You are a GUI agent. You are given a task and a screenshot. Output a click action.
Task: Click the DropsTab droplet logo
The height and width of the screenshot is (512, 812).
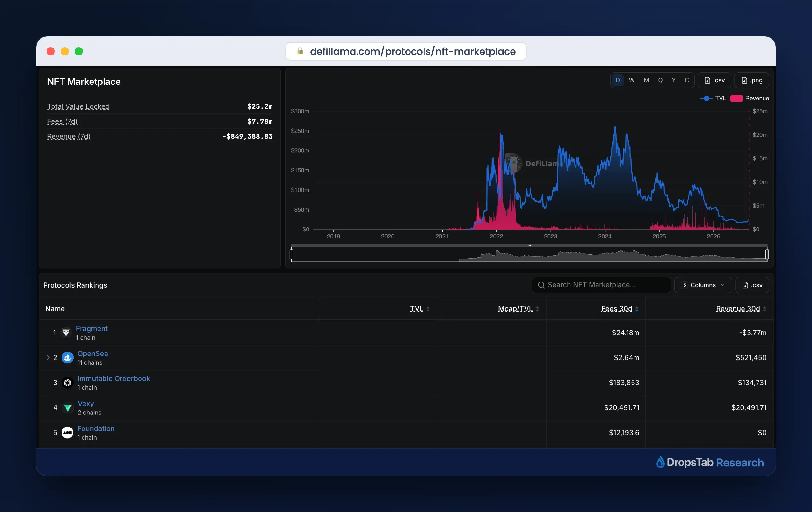660,462
